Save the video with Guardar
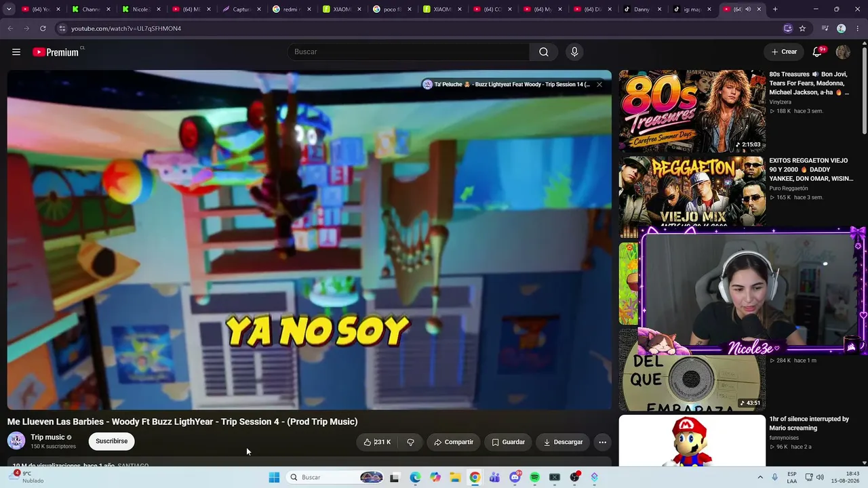The height and width of the screenshot is (488, 868). [508, 442]
